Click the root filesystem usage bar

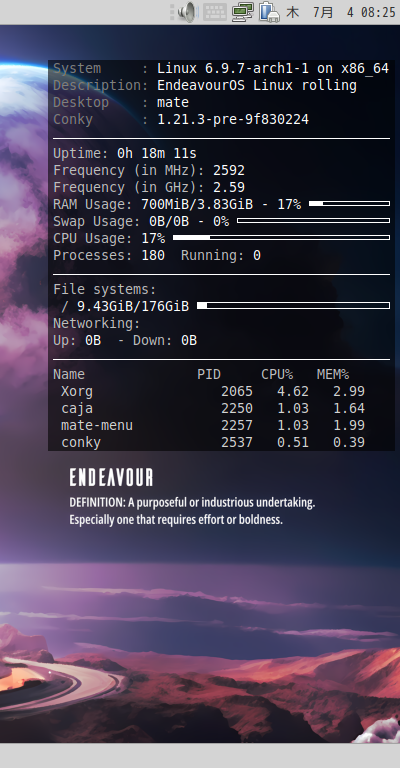pos(293,306)
